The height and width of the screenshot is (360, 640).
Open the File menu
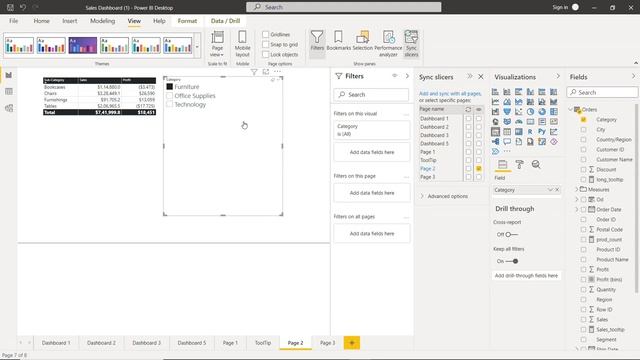pyautogui.click(x=13, y=21)
